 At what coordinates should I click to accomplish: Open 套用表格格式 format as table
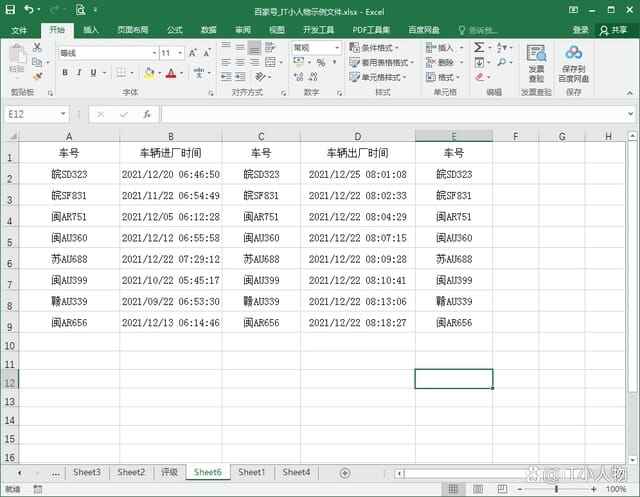coord(382,62)
